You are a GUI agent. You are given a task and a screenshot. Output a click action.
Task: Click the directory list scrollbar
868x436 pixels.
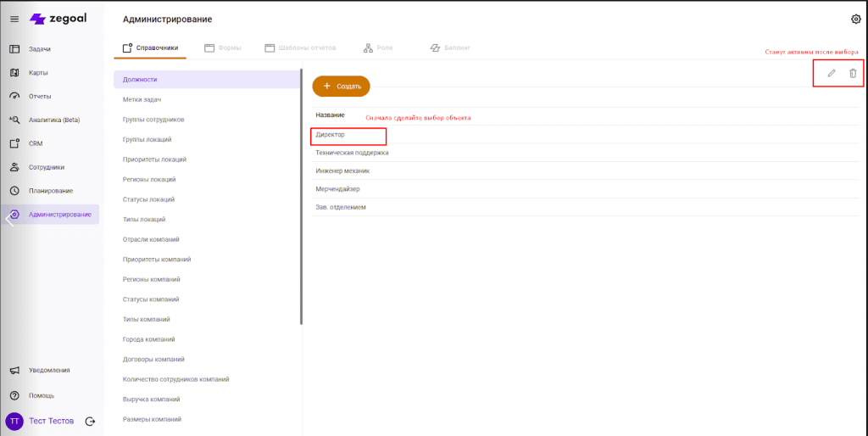[301, 195]
